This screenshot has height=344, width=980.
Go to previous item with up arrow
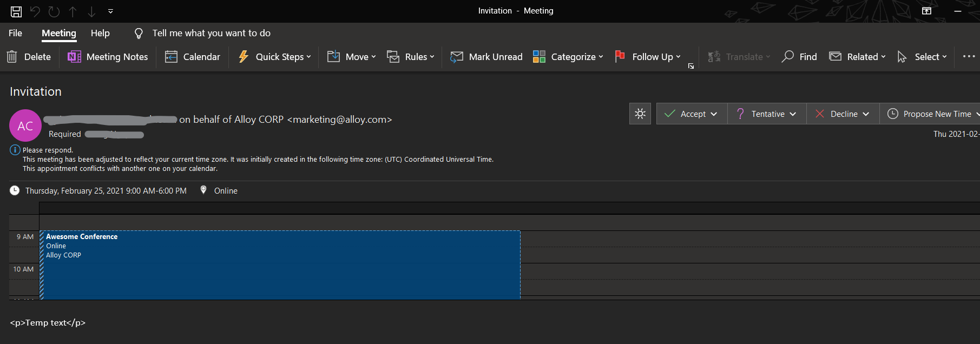tap(73, 11)
